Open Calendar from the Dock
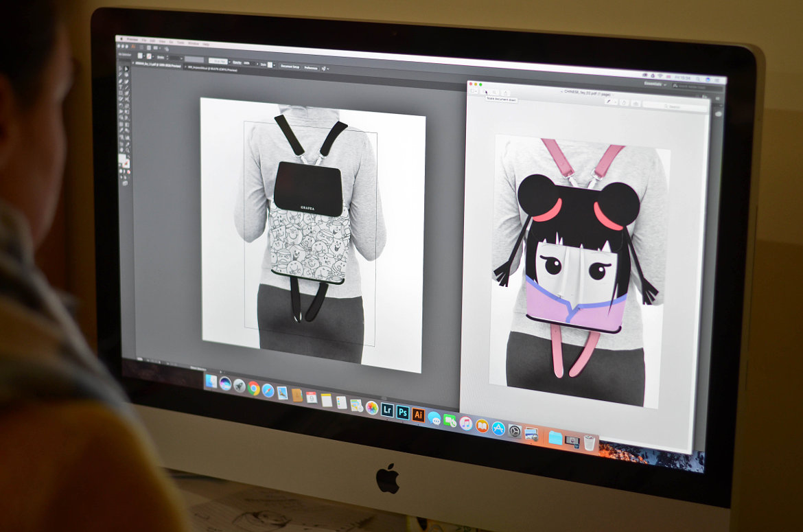Image resolution: width=803 pixels, height=532 pixels. click(312, 397)
